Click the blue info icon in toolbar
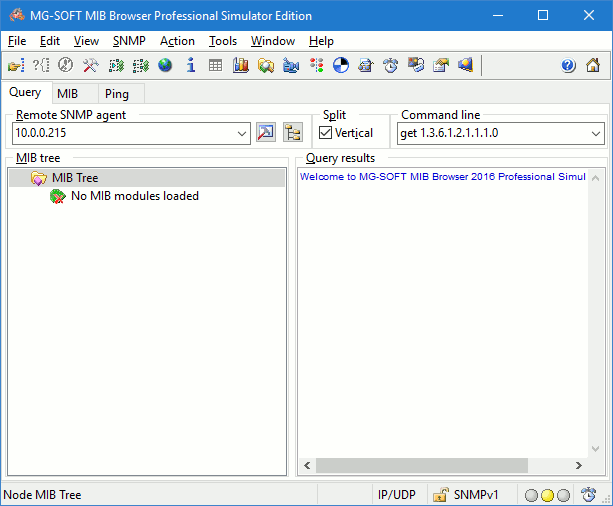The height and width of the screenshot is (506, 613). [190, 66]
